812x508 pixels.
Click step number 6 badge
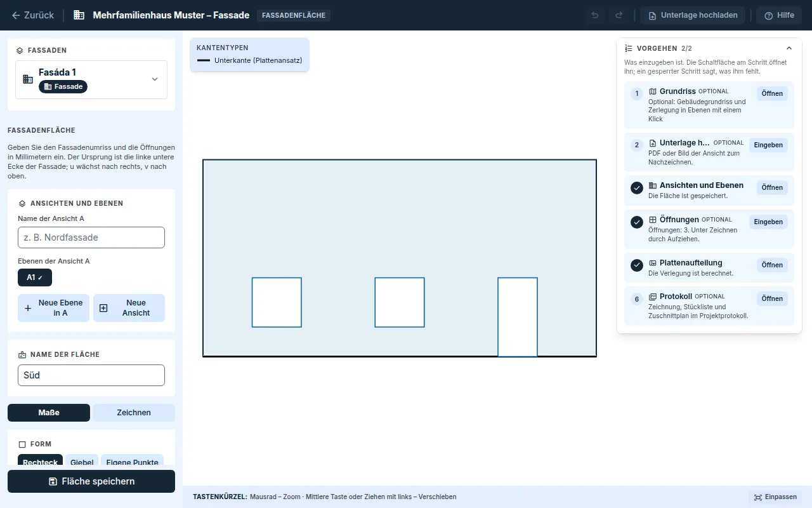click(637, 298)
